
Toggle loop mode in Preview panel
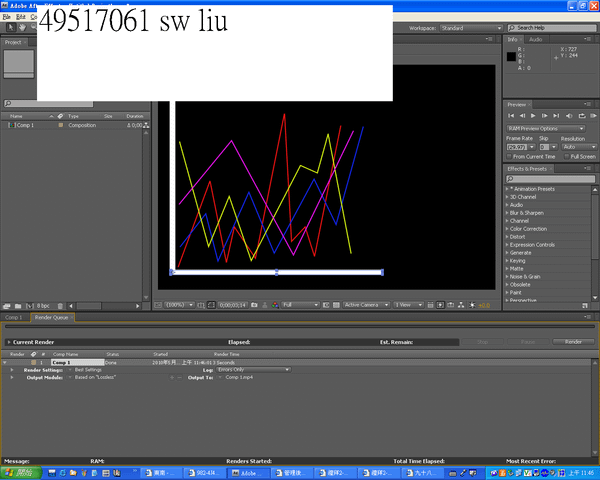click(x=582, y=116)
